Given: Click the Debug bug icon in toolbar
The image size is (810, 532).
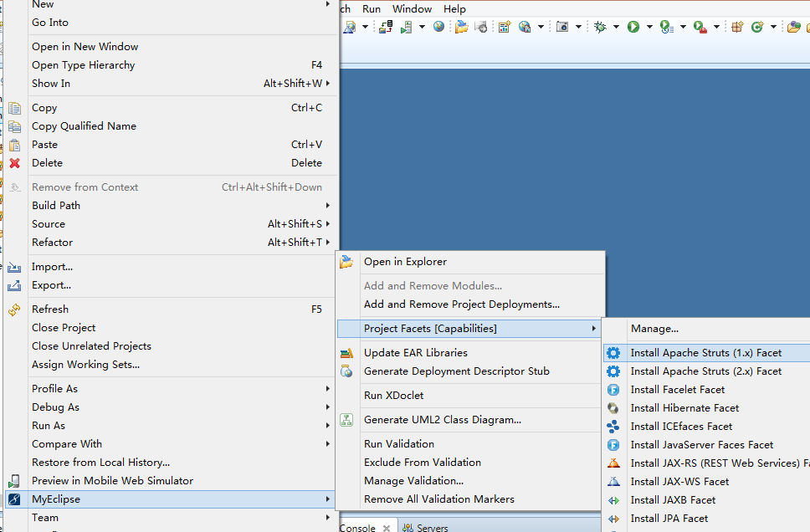Looking at the screenshot, I should [x=600, y=26].
